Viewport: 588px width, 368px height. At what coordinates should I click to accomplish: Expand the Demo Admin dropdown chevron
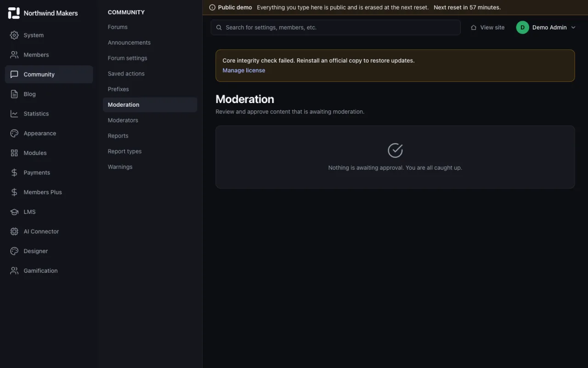tap(573, 28)
